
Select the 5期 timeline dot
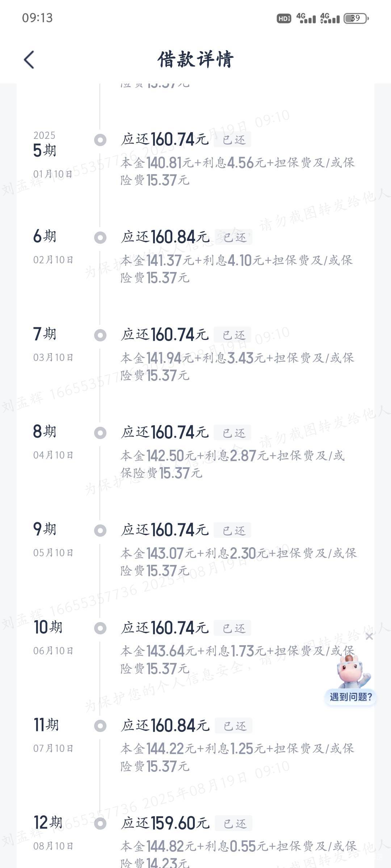coord(100,140)
